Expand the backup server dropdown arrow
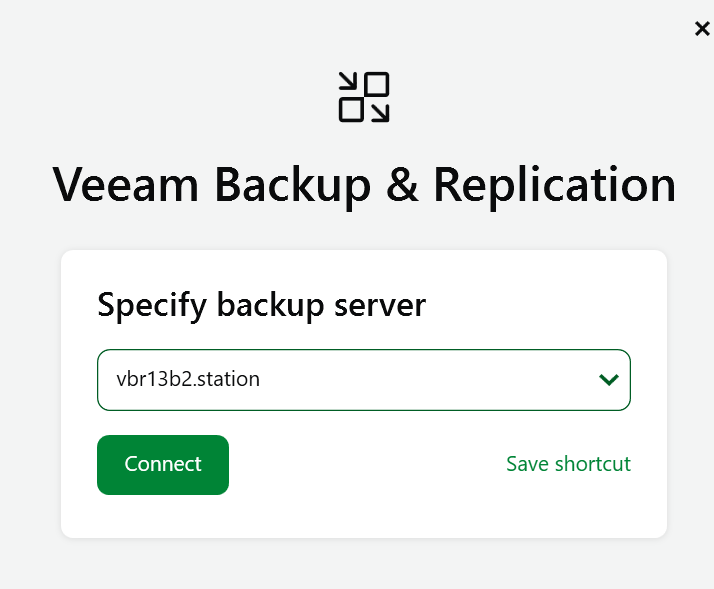Viewport: 714px width, 589px height. [608, 380]
